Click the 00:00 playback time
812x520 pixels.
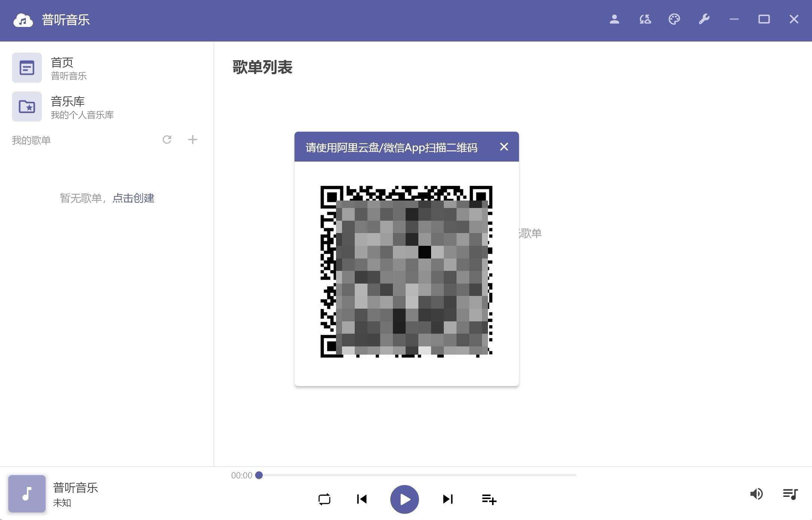[242, 475]
